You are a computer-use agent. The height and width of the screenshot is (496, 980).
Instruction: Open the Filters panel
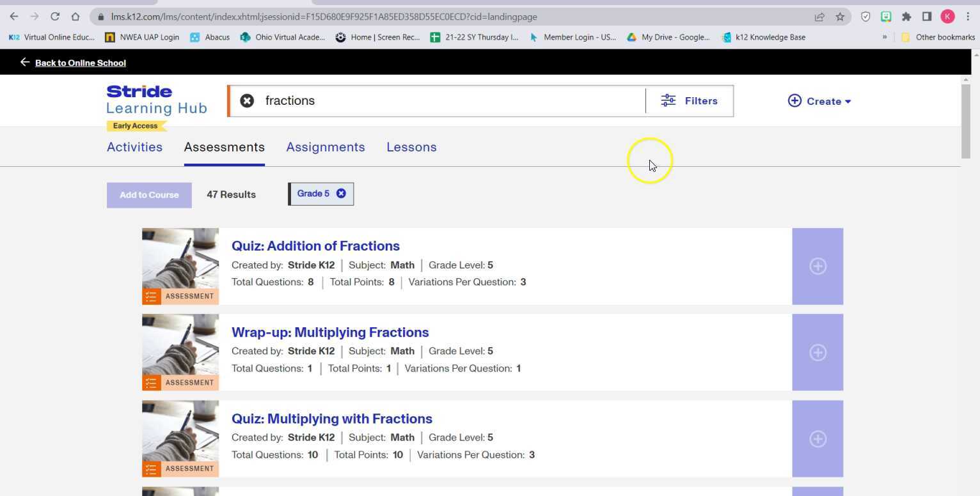click(x=689, y=101)
